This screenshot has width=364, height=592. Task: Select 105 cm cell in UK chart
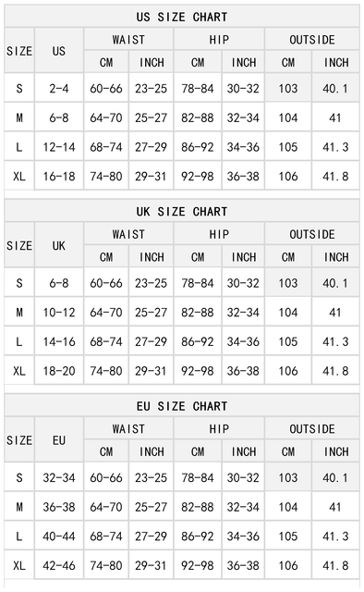288,341
